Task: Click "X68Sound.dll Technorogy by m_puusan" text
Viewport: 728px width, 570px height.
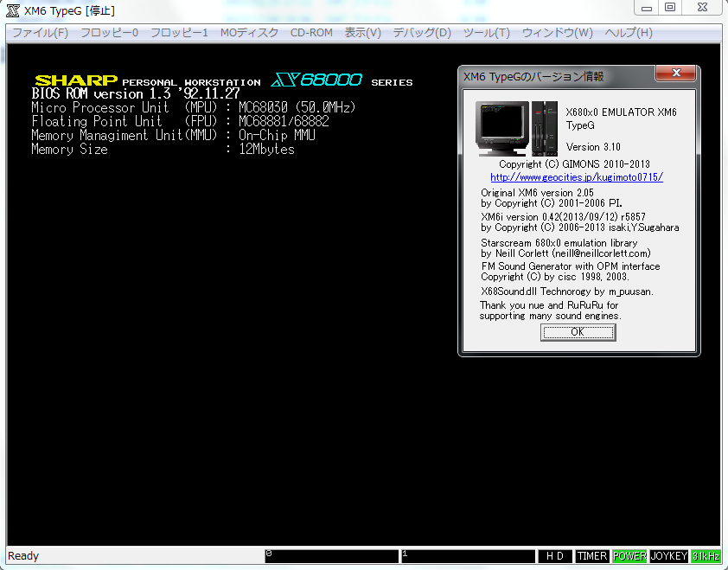Action: 567,291
